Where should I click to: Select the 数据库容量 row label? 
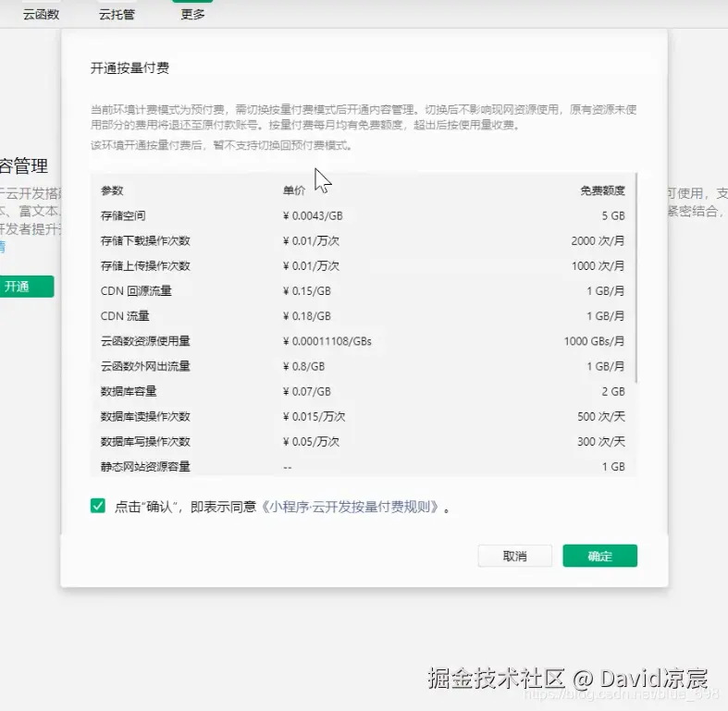click(129, 391)
